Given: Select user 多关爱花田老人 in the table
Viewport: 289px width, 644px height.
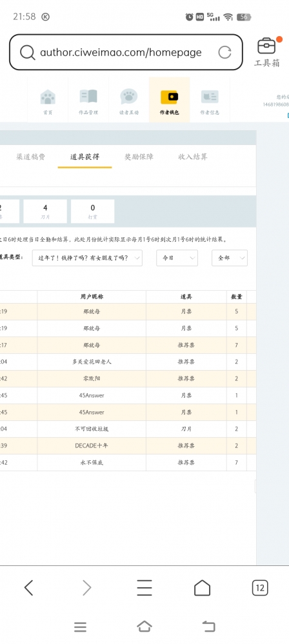Looking at the screenshot, I should 92,362.
